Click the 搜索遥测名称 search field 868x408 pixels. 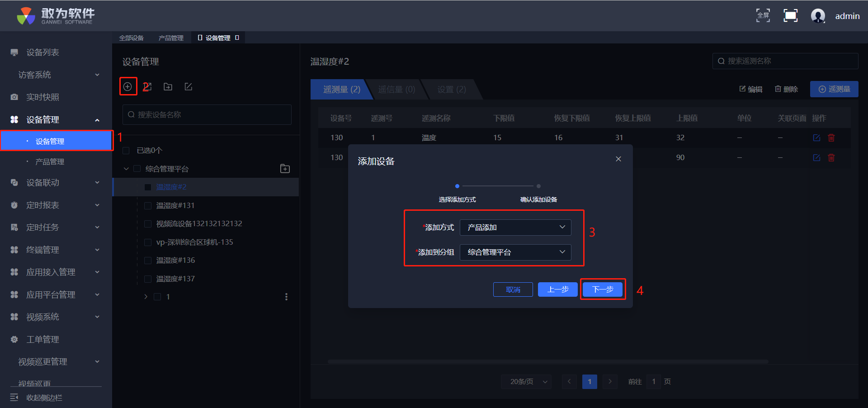(785, 61)
